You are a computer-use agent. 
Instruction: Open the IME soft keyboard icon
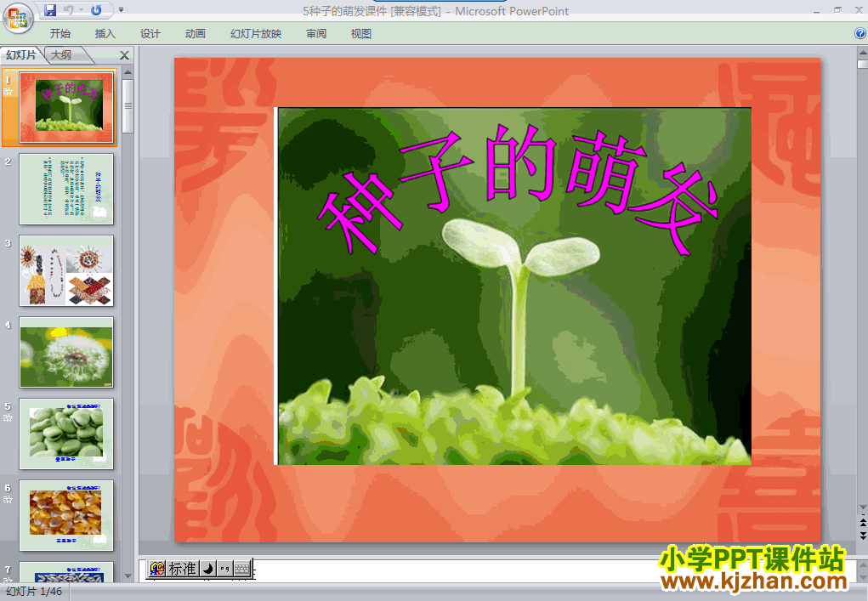tap(242, 569)
